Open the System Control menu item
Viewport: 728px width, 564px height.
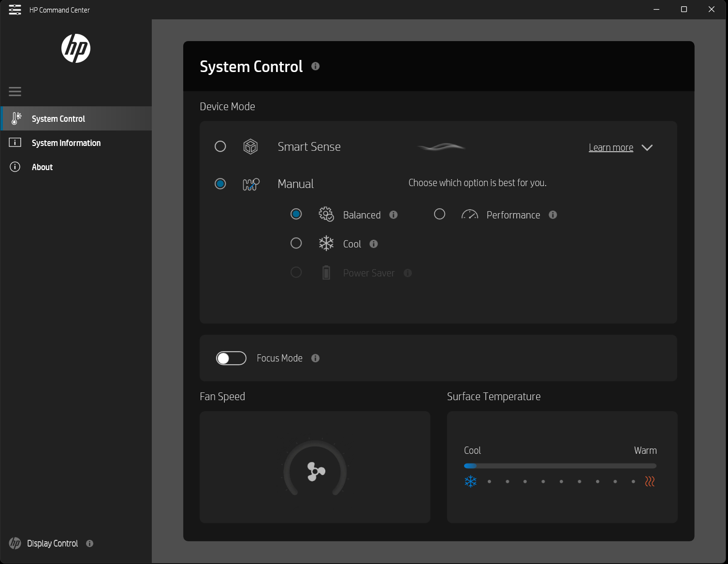click(76, 118)
